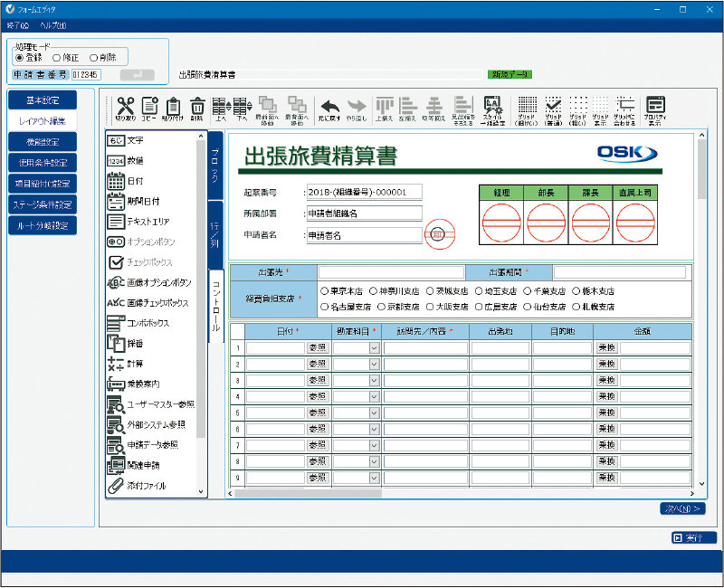Click the send to back (最背面へ移動) icon

pos(297,110)
